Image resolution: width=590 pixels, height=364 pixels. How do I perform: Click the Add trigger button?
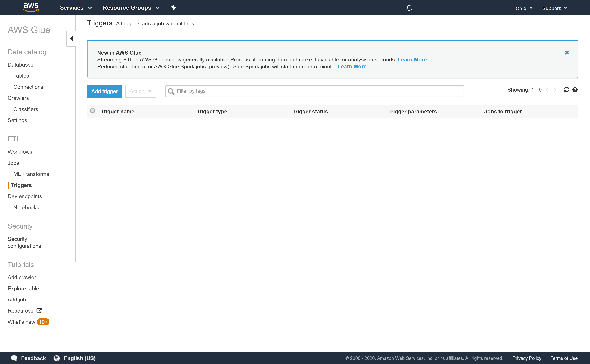(104, 91)
